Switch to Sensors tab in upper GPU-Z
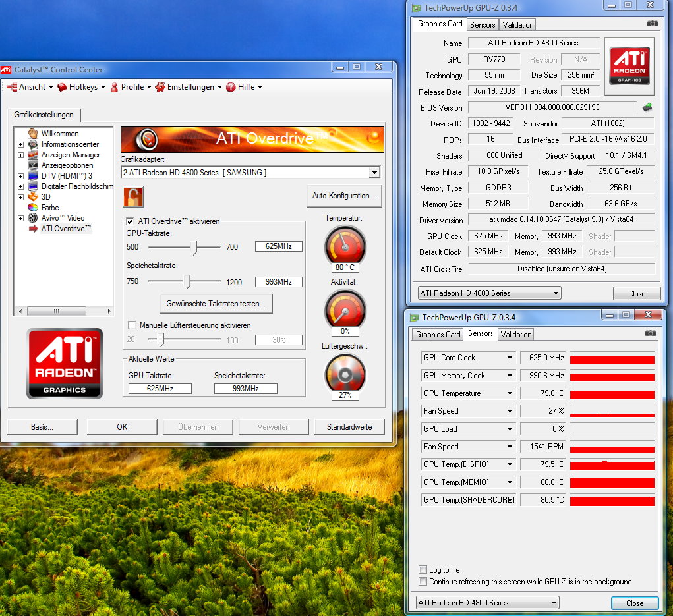 point(483,25)
